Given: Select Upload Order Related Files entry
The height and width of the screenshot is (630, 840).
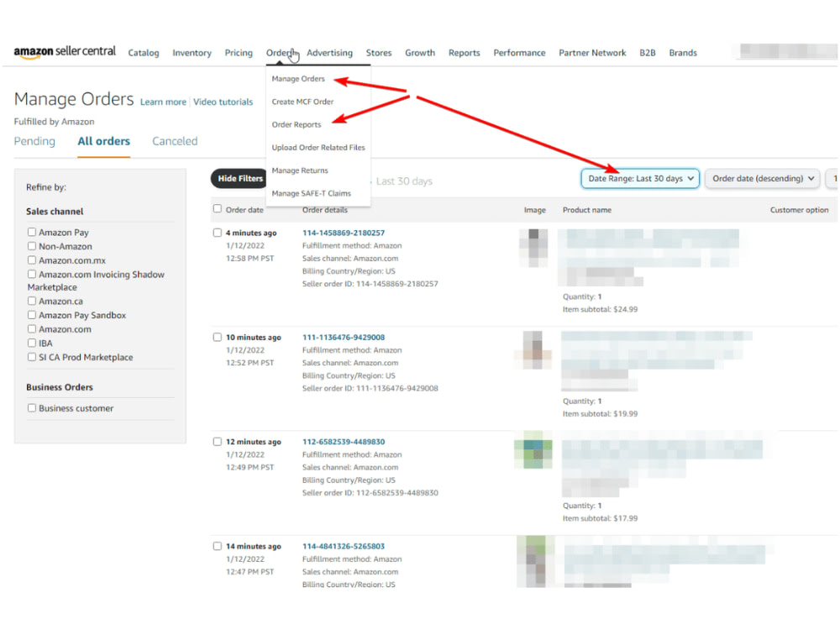Looking at the screenshot, I should tap(318, 147).
